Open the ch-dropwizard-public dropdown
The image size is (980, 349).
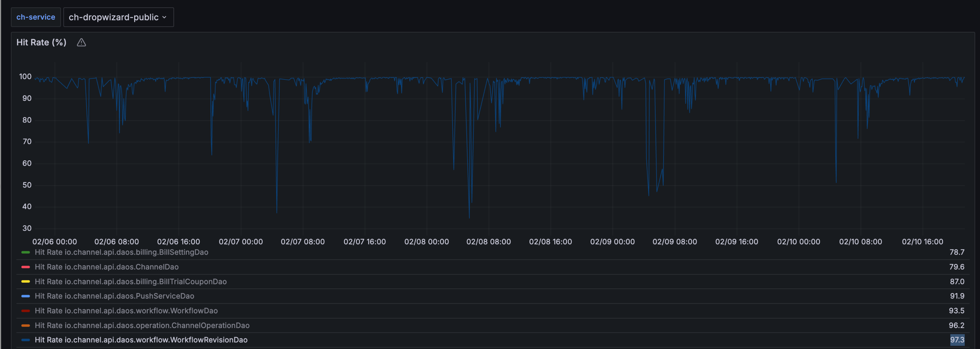pos(118,17)
